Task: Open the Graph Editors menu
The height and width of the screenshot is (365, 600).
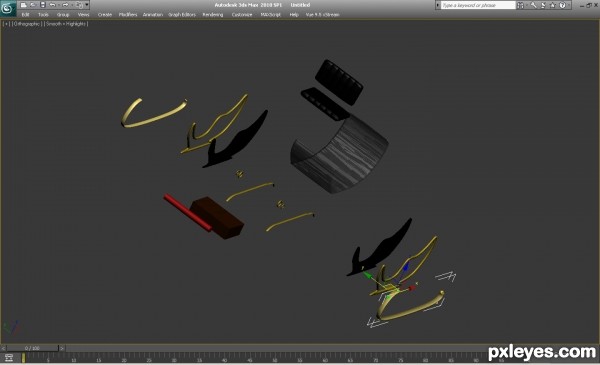Action: click(x=182, y=15)
